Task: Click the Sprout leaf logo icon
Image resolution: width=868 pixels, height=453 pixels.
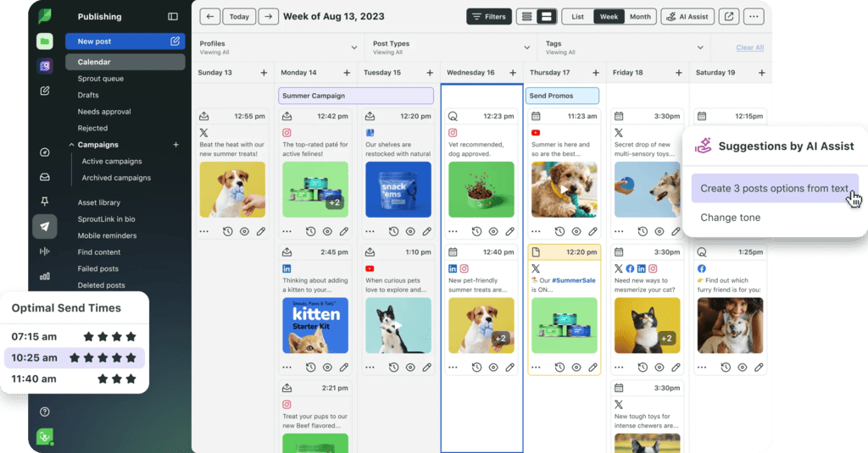Action: click(45, 16)
